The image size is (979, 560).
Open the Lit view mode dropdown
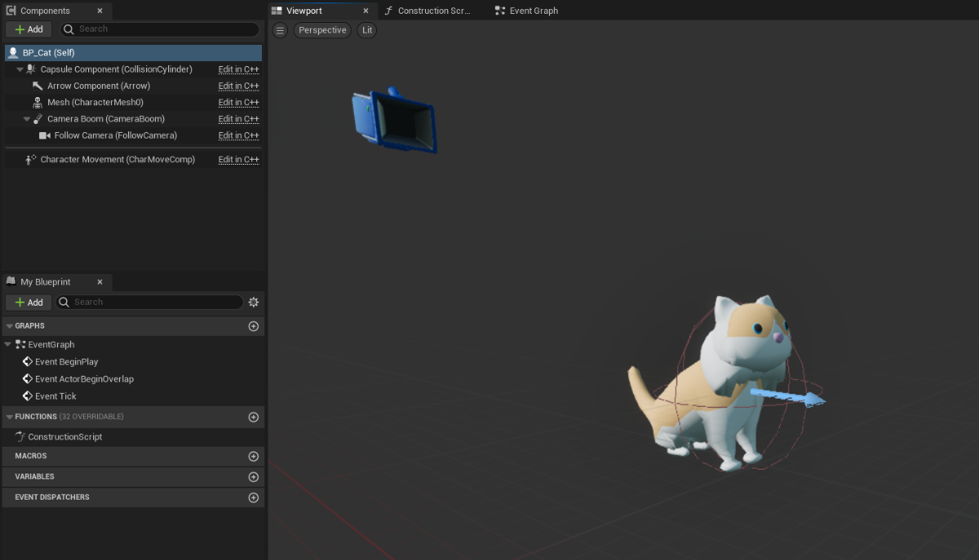tap(367, 30)
